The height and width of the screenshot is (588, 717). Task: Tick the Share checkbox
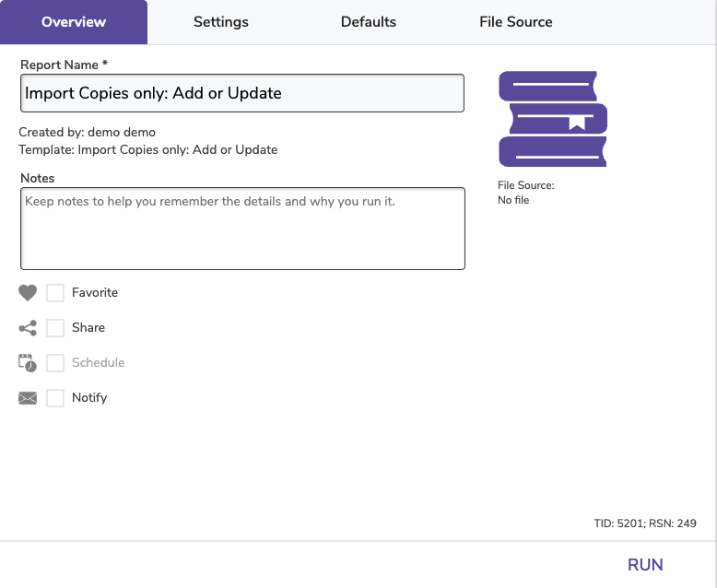[x=55, y=328]
